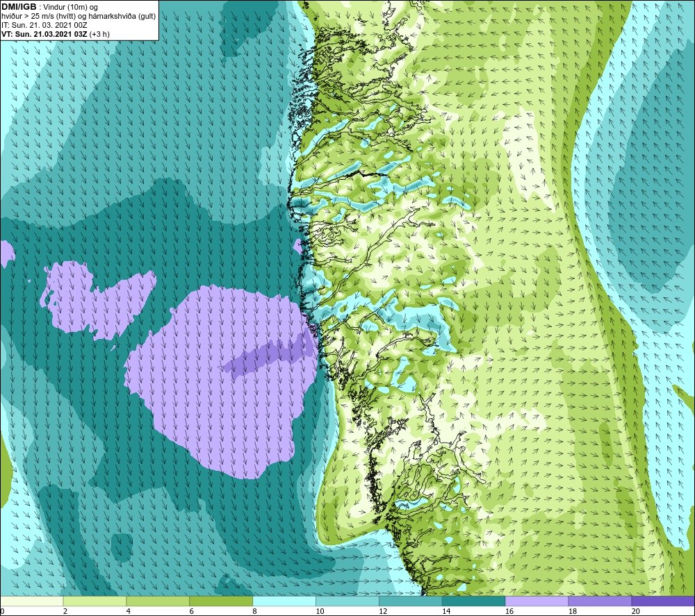Click the legend scale label '16'
Screen dimensions: 695x616
tap(509, 612)
